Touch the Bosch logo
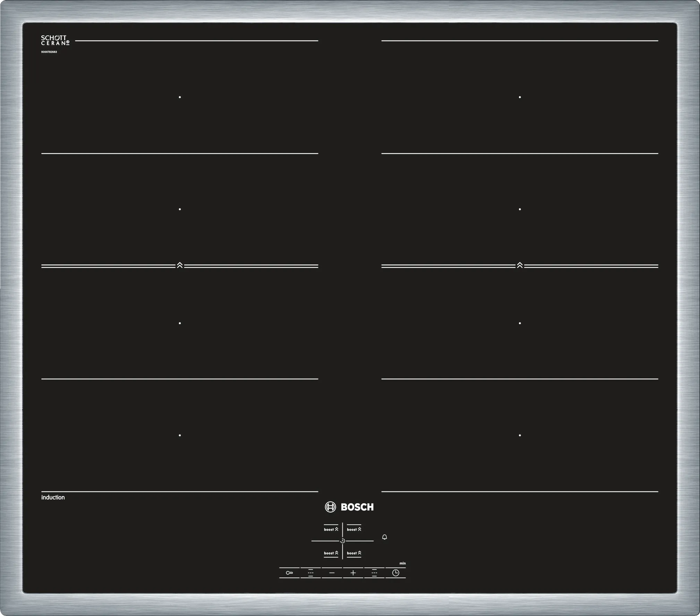 (x=349, y=507)
